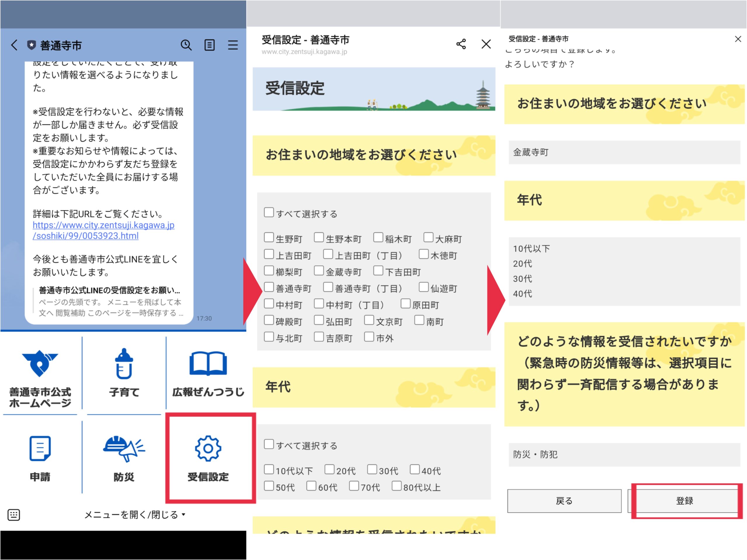The height and width of the screenshot is (560, 747).
Task: Open the hamburger menu in chat header
Action: pyautogui.click(x=233, y=45)
